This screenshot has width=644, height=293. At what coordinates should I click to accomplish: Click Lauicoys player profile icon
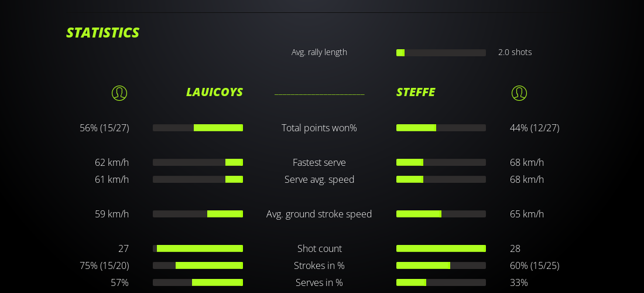[119, 93]
